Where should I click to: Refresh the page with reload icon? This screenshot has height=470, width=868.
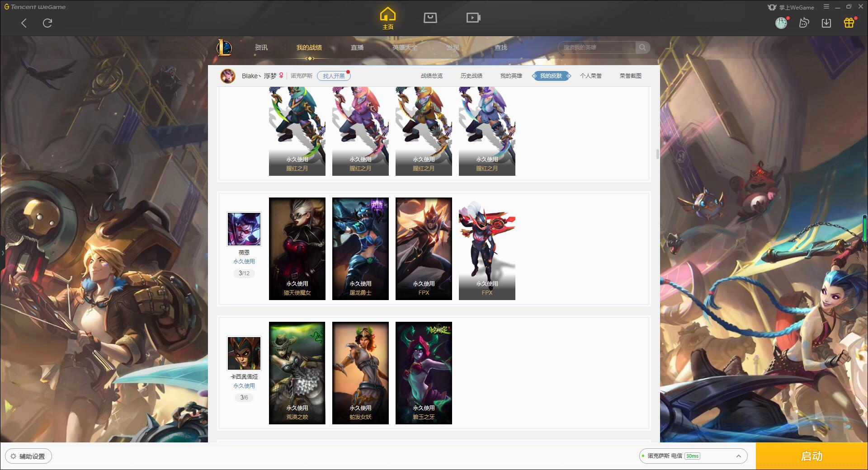pos(47,23)
